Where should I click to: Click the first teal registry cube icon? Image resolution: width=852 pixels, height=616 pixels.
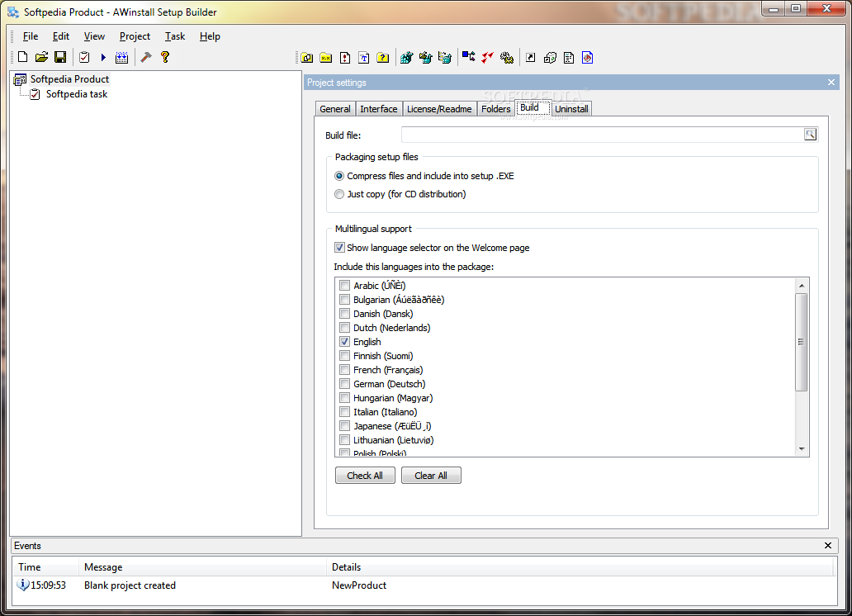click(x=406, y=58)
